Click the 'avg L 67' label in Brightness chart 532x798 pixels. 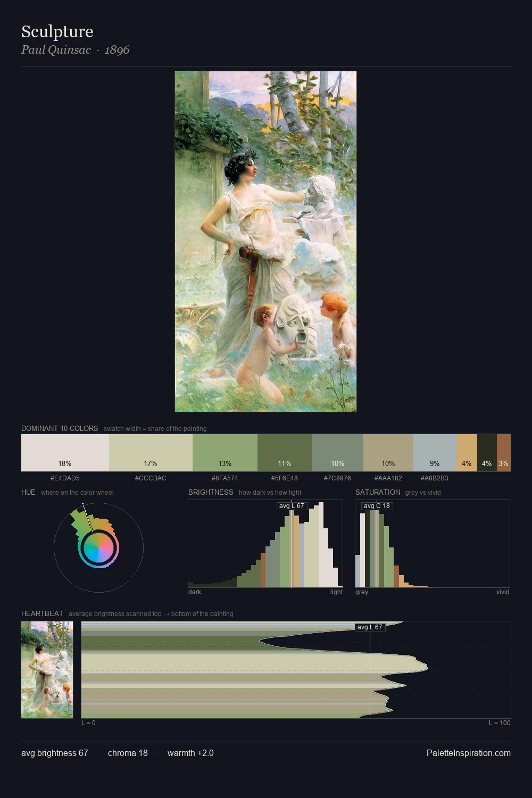coord(292,506)
